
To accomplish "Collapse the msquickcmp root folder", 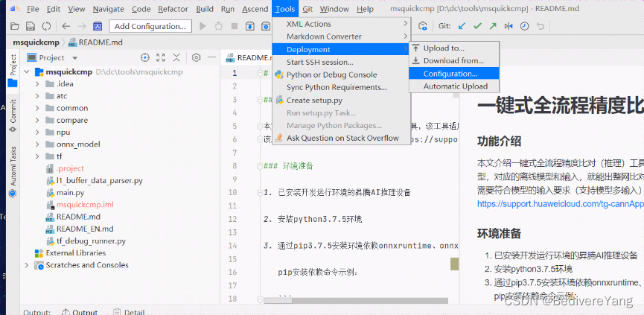I will [27, 72].
